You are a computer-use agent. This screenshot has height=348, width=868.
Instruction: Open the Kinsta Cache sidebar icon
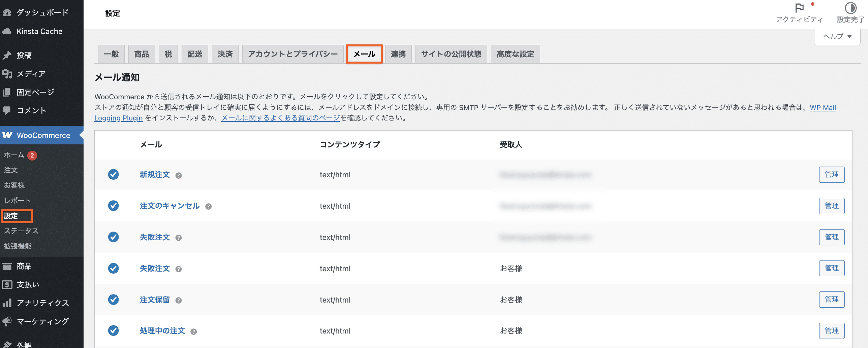[7, 31]
